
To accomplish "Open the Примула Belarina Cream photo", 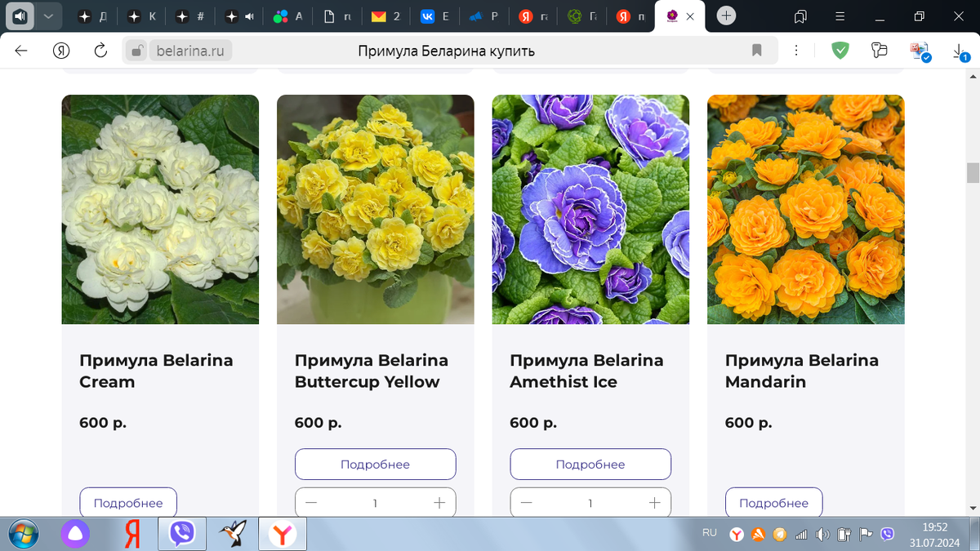I will 160,210.
